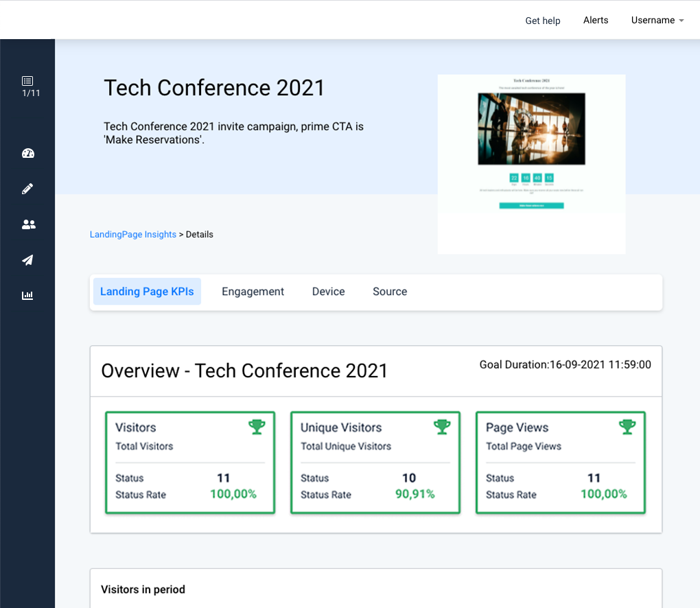This screenshot has width=700, height=608.
Task: Switch to the Engagement tab
Action: pyautogui.click(x=253, y=292)
